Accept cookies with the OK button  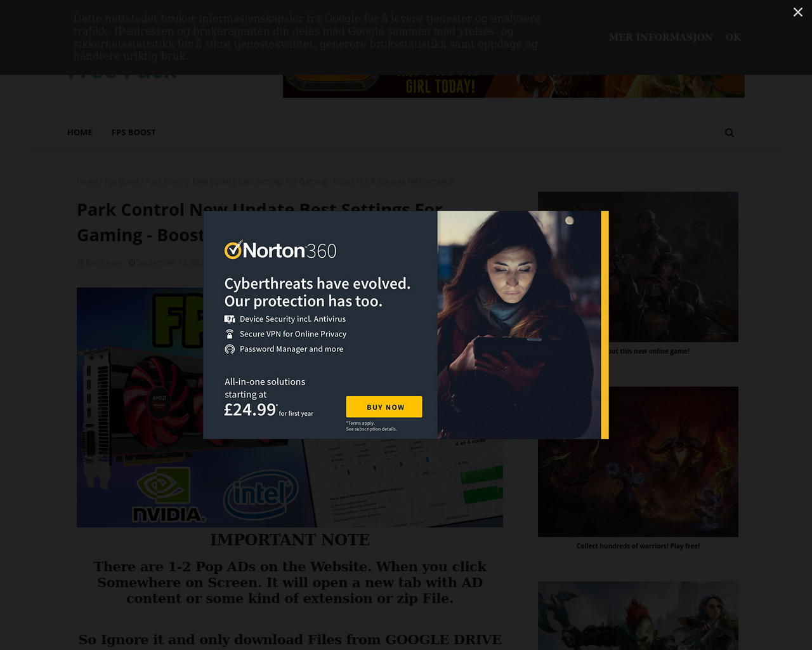(x=733, y=37)
